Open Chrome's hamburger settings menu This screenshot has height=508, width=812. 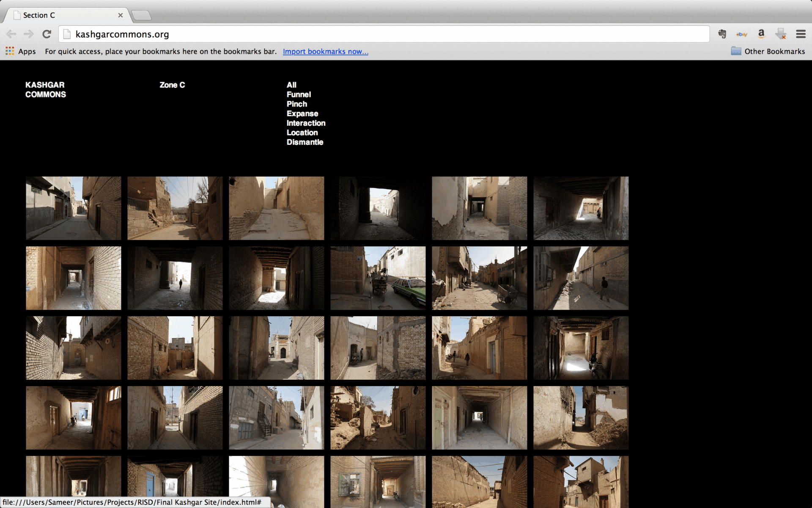tap(801, 34)
